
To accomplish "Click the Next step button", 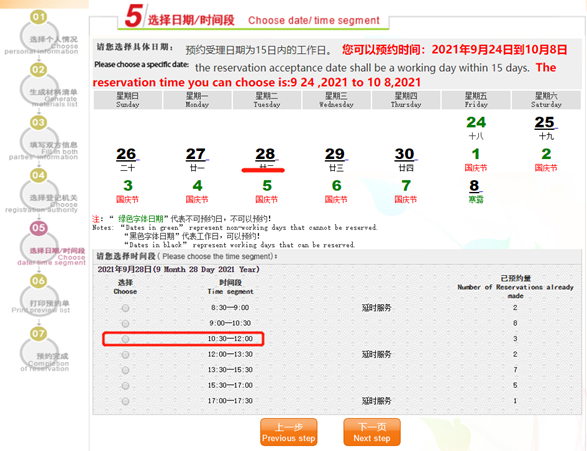I will [x=372, y=432].
